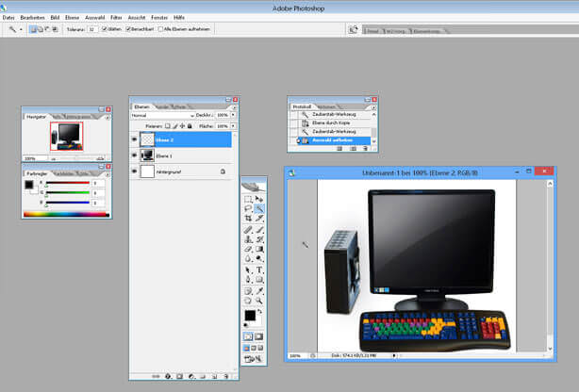Image resolution: width=579 pixels, height=392 pixels.
Task: Open the tool preset picker arrow
Action: [21, 29]
